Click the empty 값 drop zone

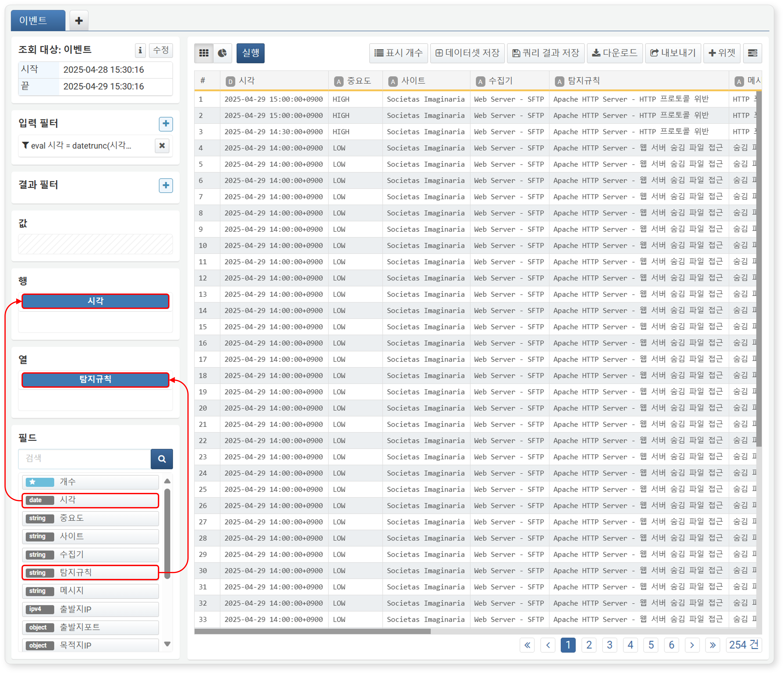[x=95, y=244]
